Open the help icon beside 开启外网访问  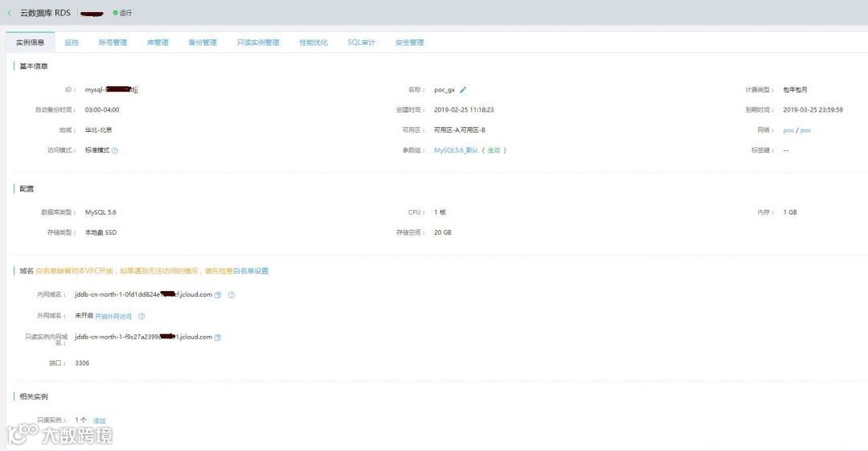pos(141,317)
